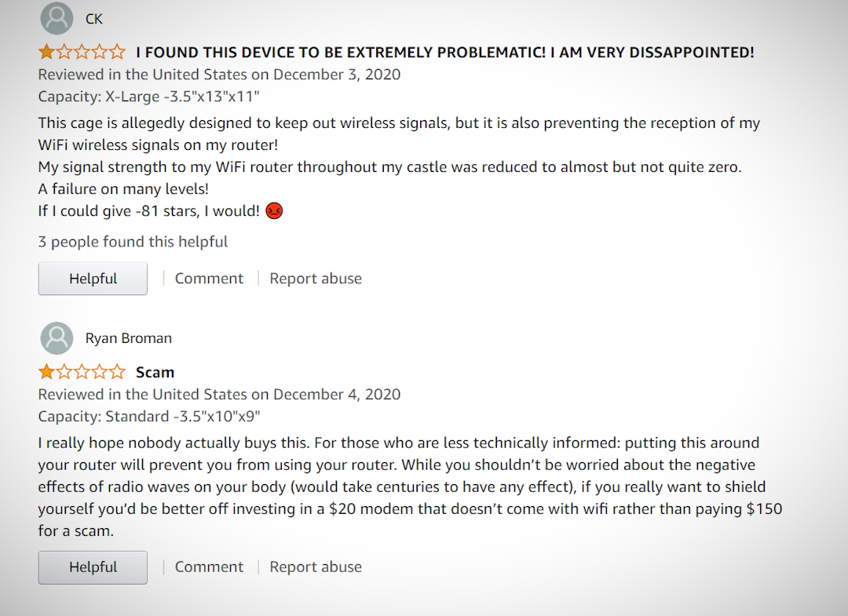This screenshot has width=848, height=616.
Task: Open Ryan Broman's profile name
Action: (129, 338)
